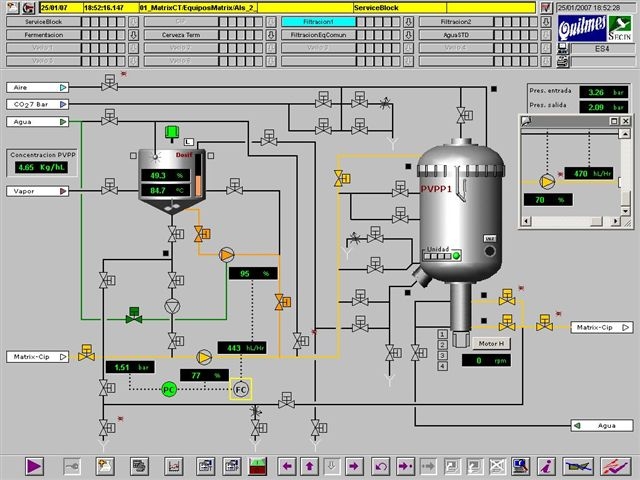Click the purple left arrow navigation button
The width and height of the screenshot is (640, 480).
pyautogui.click(x=287, y=466)
